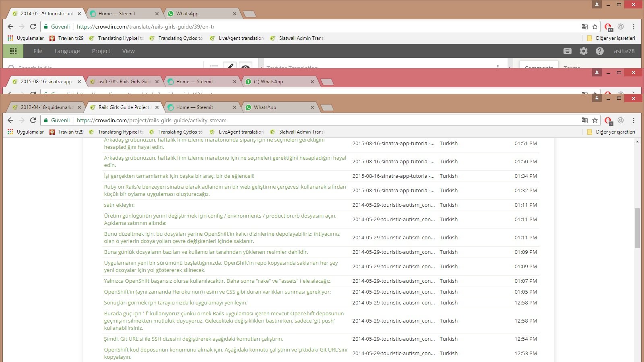The image size is (644, 362).
Task: Click back arrow in top browser window
Action: [x=10, y=27]
